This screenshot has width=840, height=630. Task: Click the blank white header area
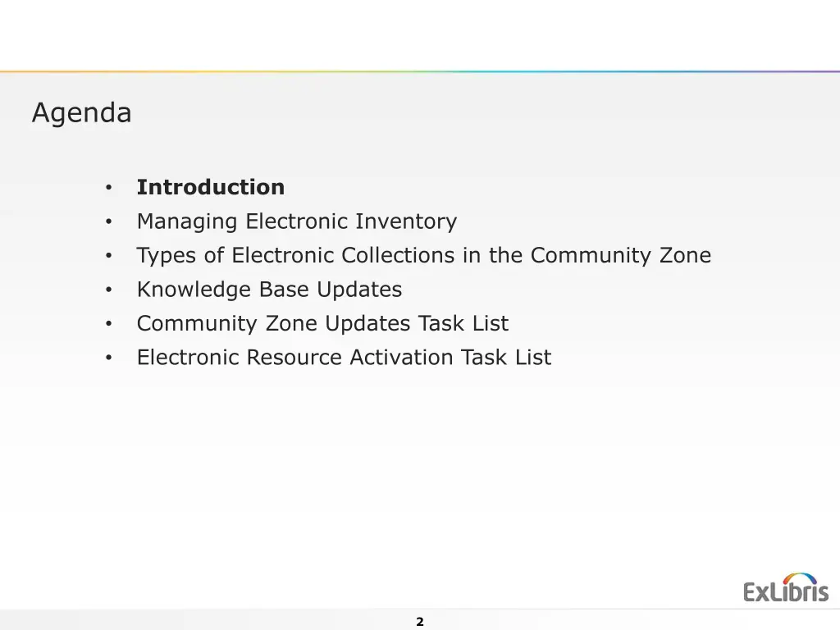[420, 34]
